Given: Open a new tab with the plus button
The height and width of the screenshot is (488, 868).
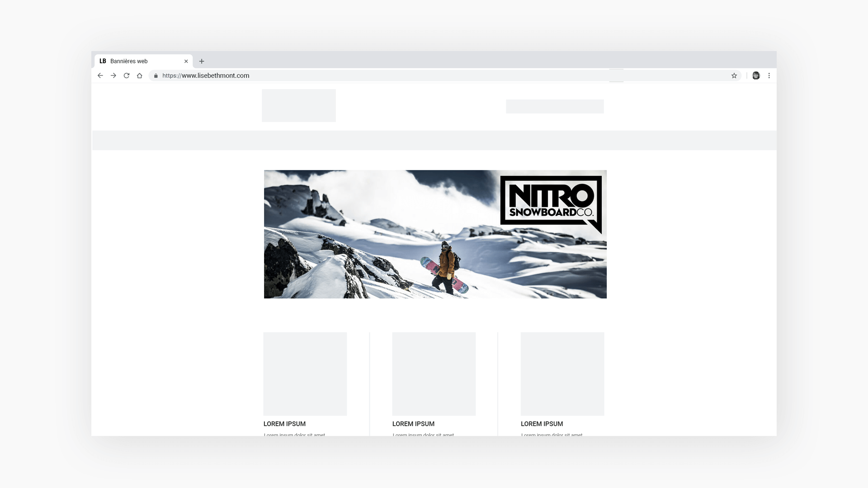Looking at the screenshot, I should (x=202, y=61).
